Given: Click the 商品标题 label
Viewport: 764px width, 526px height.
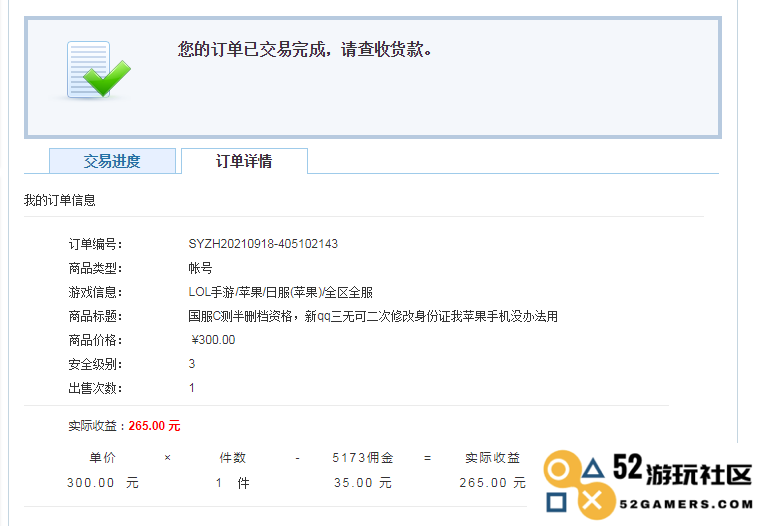Looking at the screenshot, I should click(x=95, y=317).
